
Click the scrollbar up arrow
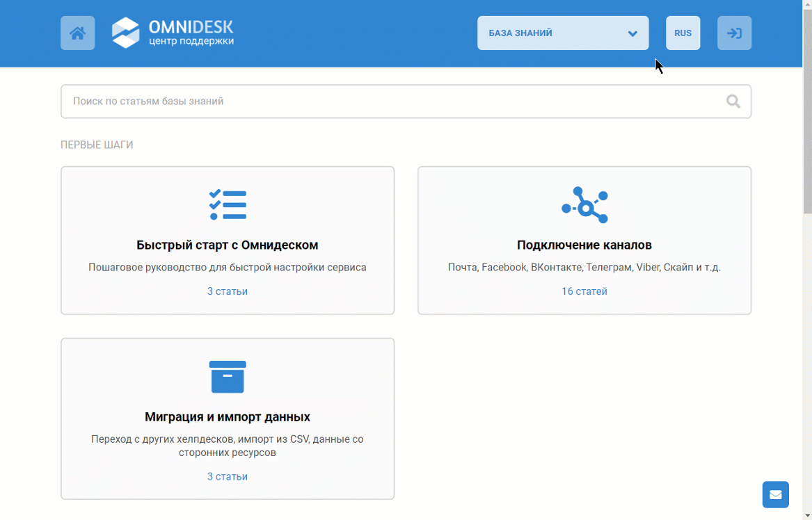(x=807, y=5)
